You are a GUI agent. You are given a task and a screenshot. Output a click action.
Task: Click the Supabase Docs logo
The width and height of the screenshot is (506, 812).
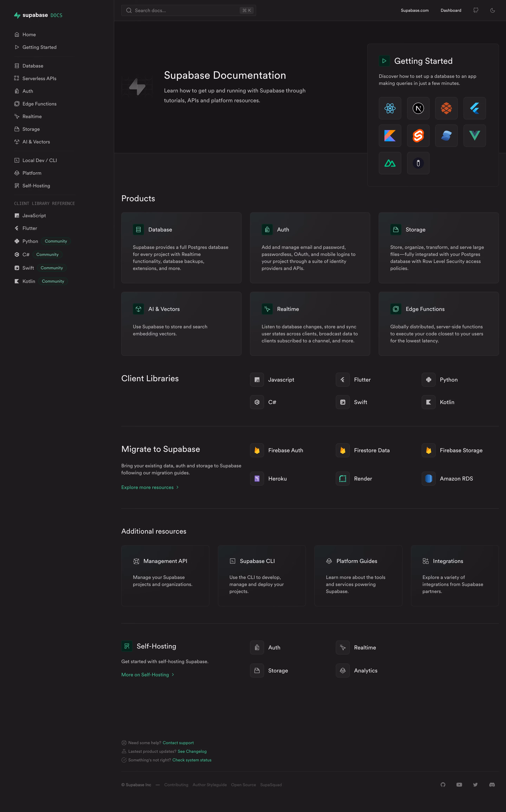[x=38, y=15]
